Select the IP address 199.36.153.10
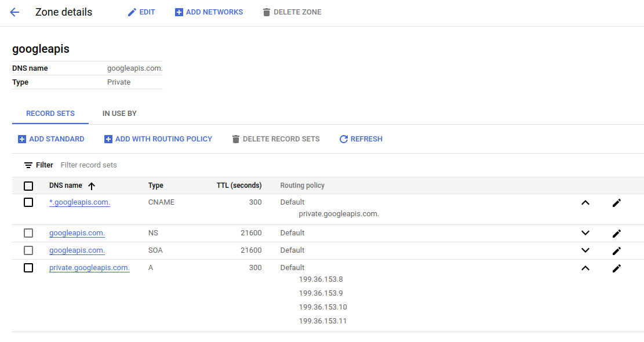The width and height of the screenshot is (644, 342). pos(323,307)
